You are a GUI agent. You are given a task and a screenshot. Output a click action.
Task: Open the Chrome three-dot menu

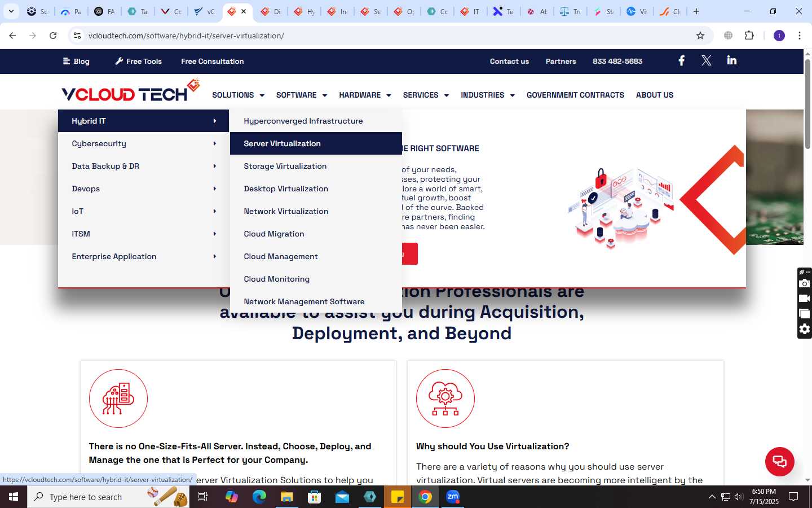point(799,36)
